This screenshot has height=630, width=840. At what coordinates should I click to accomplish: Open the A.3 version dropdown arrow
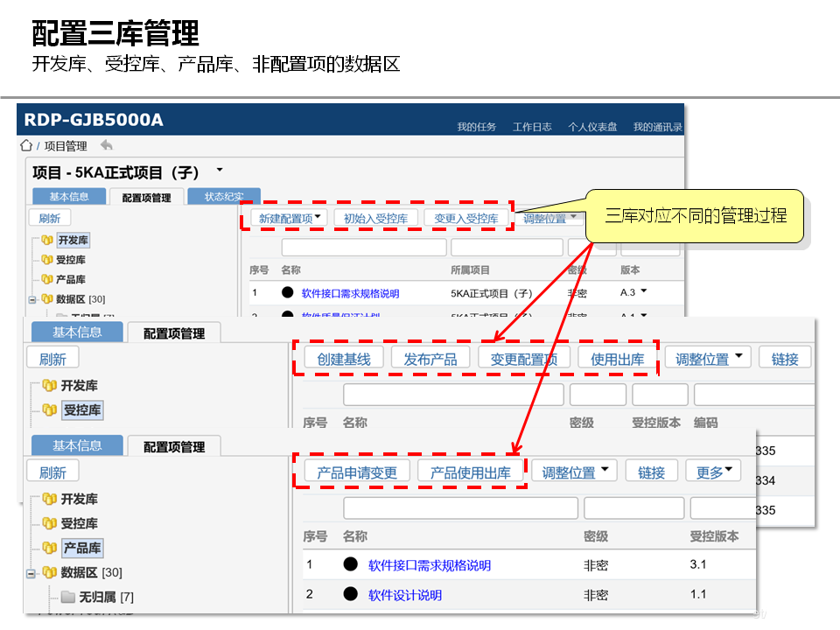644,290
